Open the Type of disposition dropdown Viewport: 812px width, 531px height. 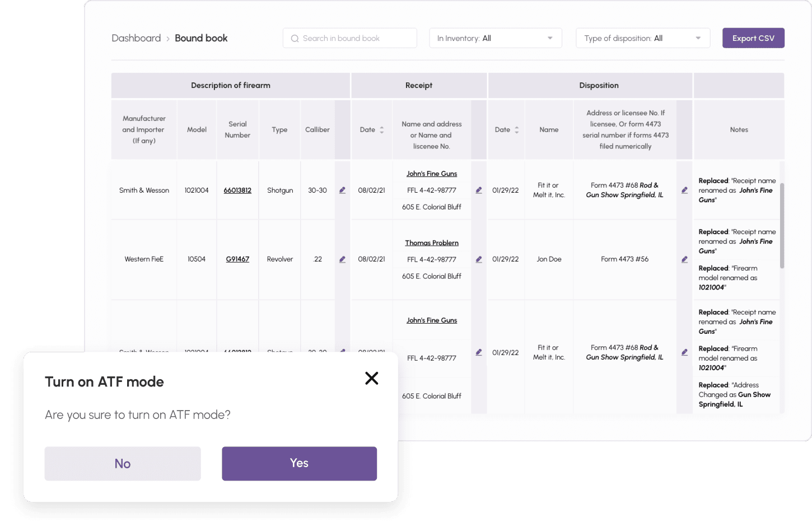[642, 38]
